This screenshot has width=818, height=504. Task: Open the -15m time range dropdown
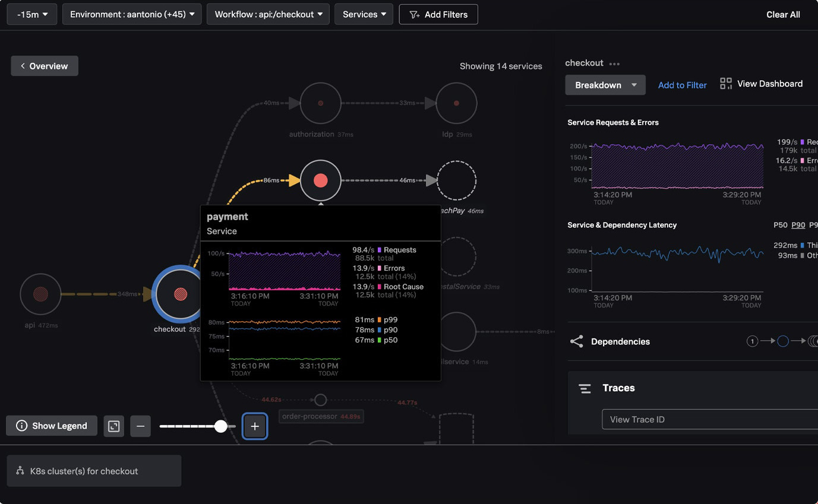click(x=32, y=14)
